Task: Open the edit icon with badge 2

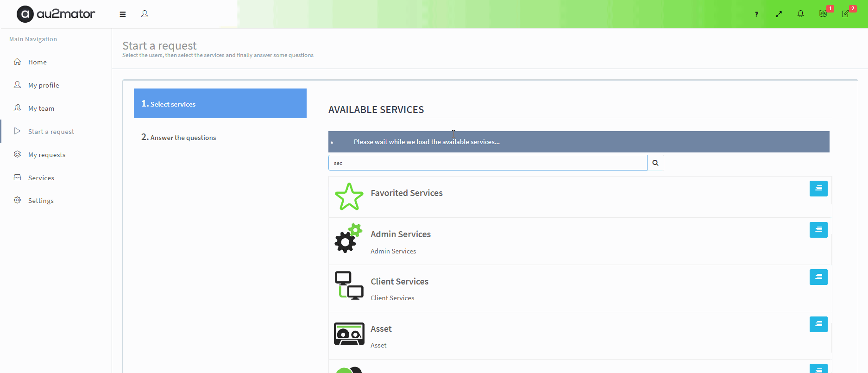Action: tap(845, 14)
